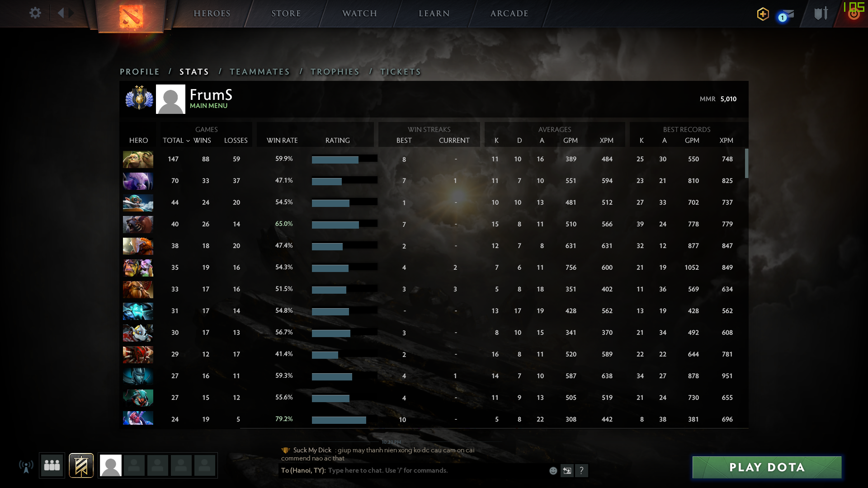The image size is (868, 488).
Task: Sort table by WIN RATE header
Action: 282,141
